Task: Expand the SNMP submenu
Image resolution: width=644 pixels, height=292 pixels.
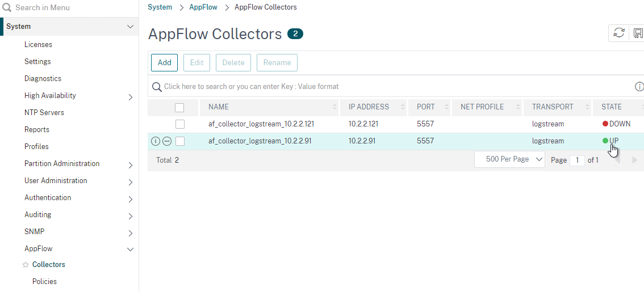Action: (x=131, y=234)
